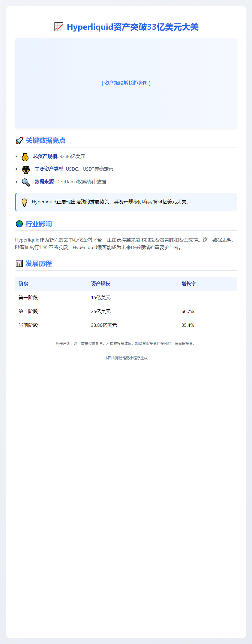
Task: Click the 行业影响 heading
Action: pos(39,224)
